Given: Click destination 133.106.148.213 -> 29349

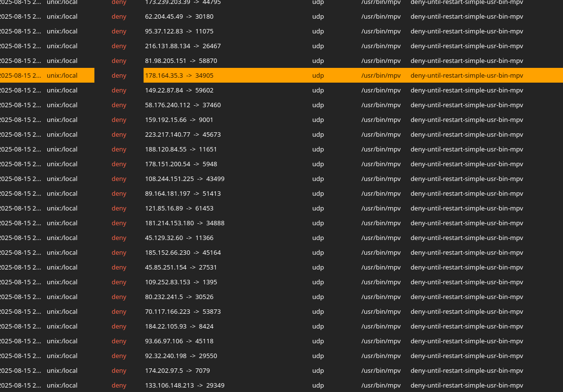Looking at the screenshot, I should 184,385.
